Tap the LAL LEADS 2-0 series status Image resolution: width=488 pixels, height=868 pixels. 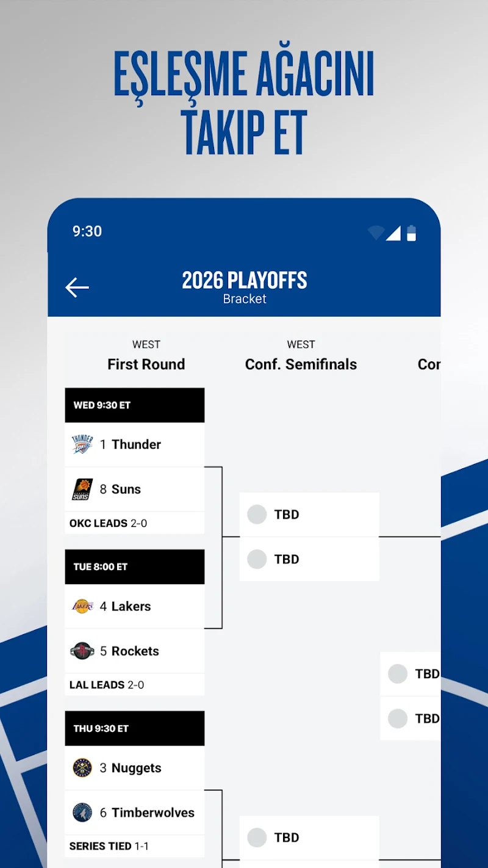(107, 685)
